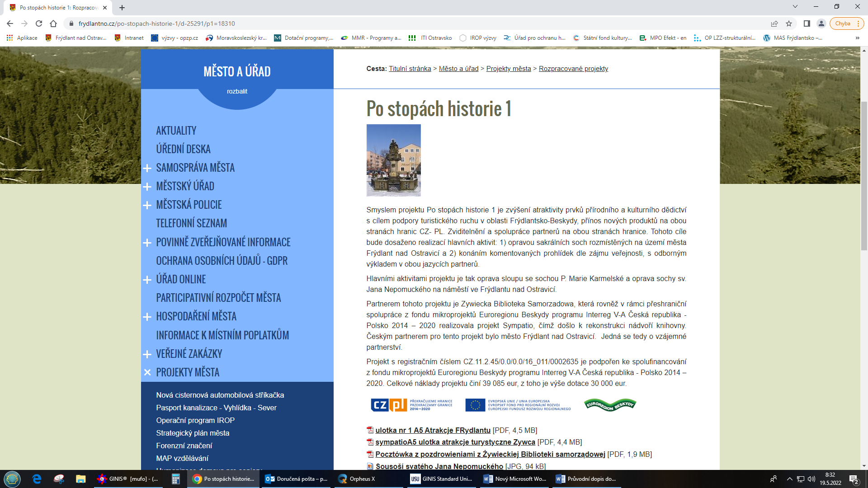Viewport: 868px width, 488px height.
Task: Open the taskbar volume control
Action: click(x=811, y=479)
